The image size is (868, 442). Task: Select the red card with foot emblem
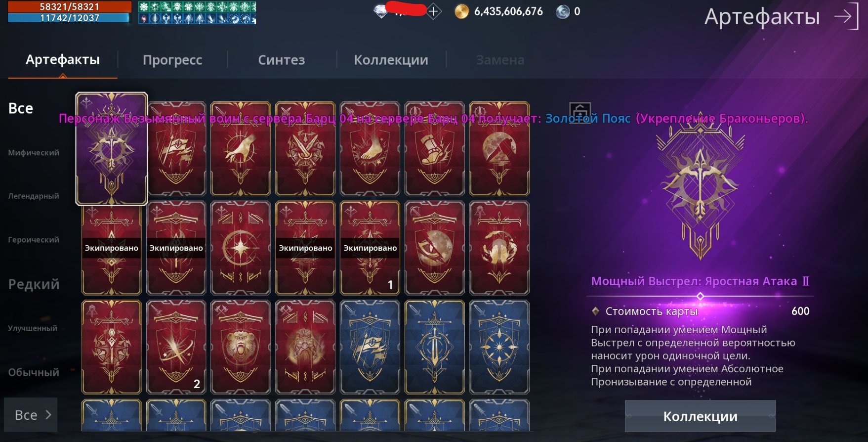tap(370, 149)
